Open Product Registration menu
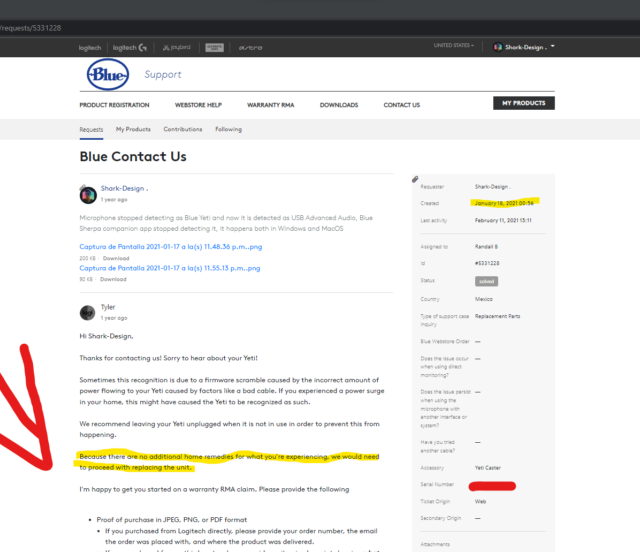Image resolution: width=640 pixels, height=552 pixels. click(x=114, y=105)
